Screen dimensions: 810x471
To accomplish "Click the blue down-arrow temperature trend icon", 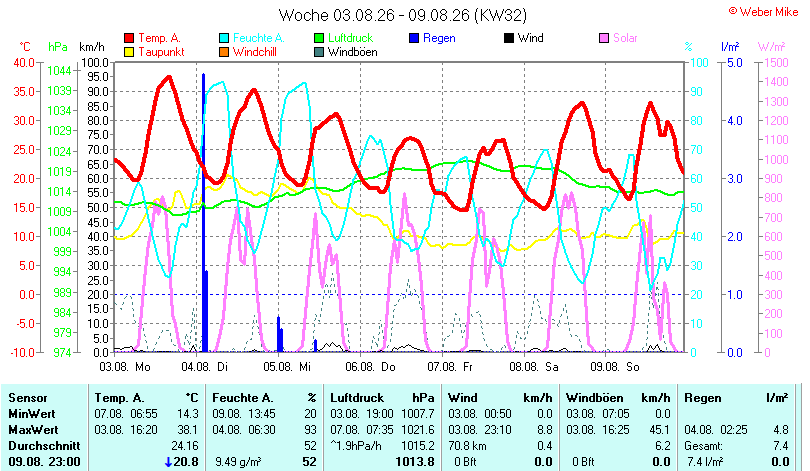I will [x=168, y=462].
